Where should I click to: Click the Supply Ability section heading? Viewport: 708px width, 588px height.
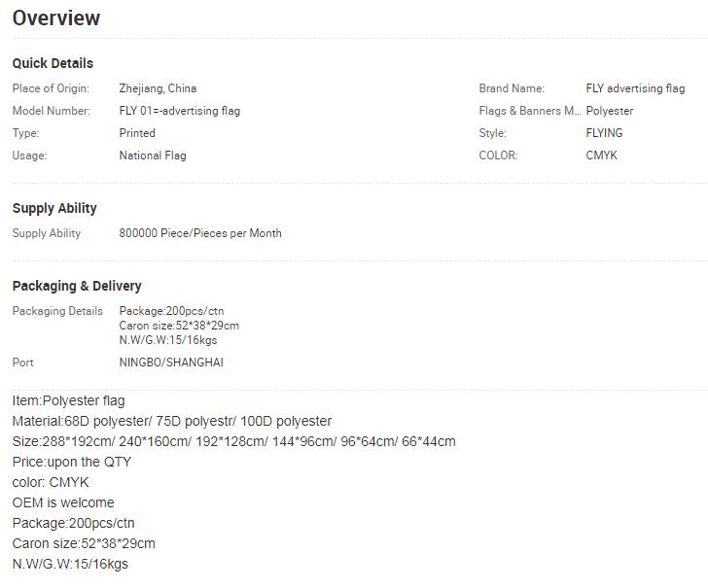(x=54, y=208)
